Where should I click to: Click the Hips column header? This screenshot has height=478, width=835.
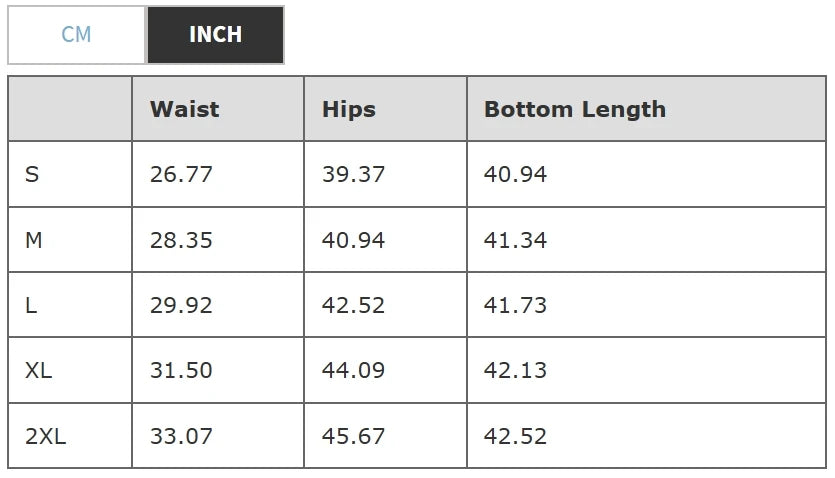click(x=348, y=109)
